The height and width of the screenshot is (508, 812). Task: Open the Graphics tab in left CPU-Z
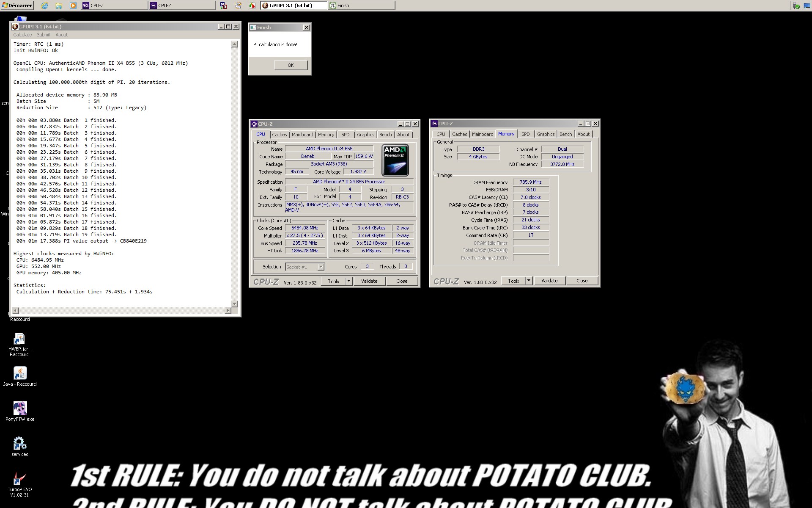pos(365,135)
